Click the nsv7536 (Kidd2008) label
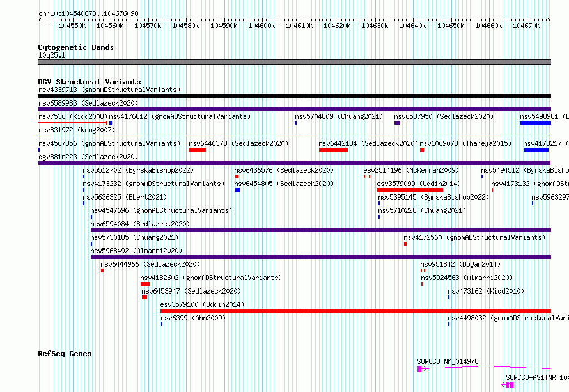Viewport: 569px width, 392px height. (73, 116)
